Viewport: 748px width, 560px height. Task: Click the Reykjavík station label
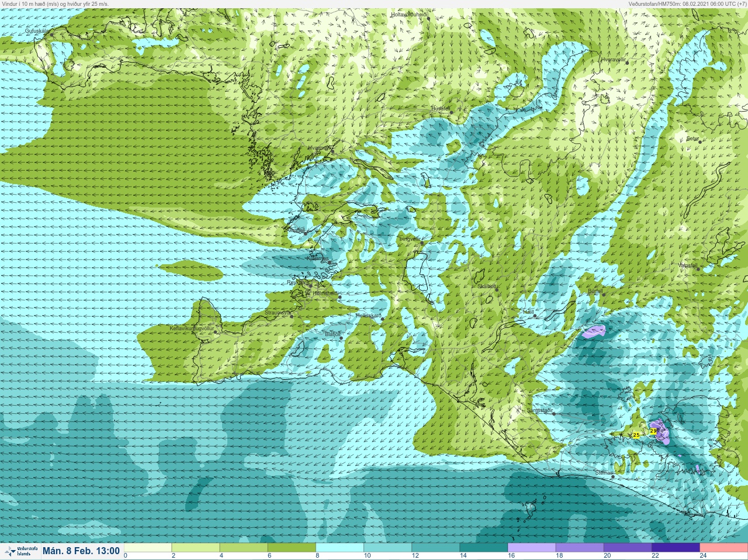coord(297,282)
